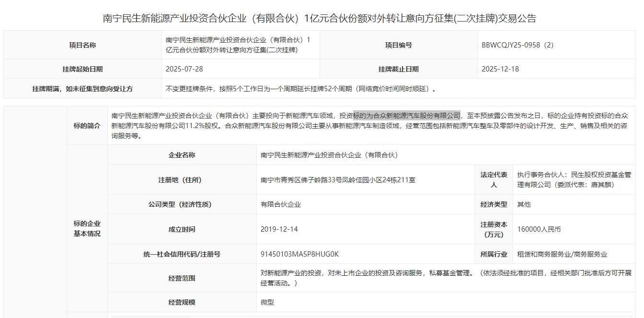Screen dimensions: 644x318
Task: Select credit code 91450103MA5P8HUG0K
Action: (299, 254)
